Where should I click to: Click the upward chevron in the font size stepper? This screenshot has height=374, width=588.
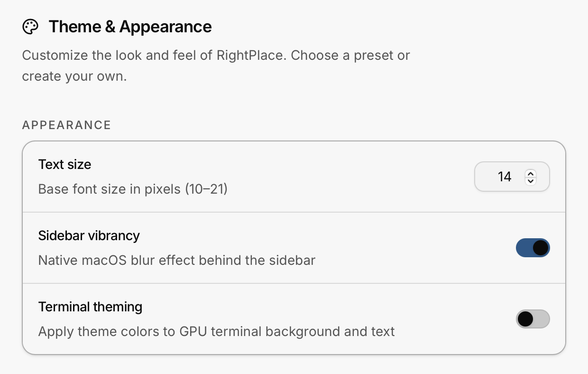[530, 173]
